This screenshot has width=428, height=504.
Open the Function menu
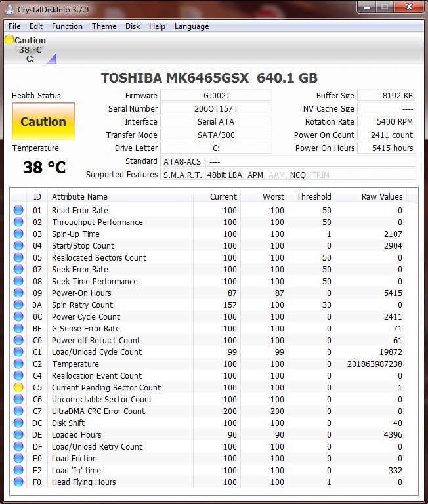pyautogui.click(x=67, y=26)
